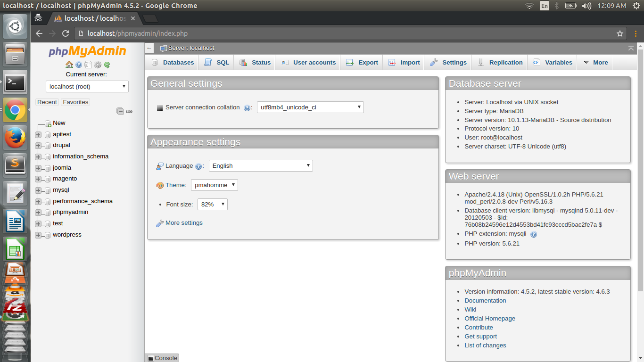Launch Firefox from the Ubuntu dock
This screenshot has height=362, width=644.
(x=16, y=138)
